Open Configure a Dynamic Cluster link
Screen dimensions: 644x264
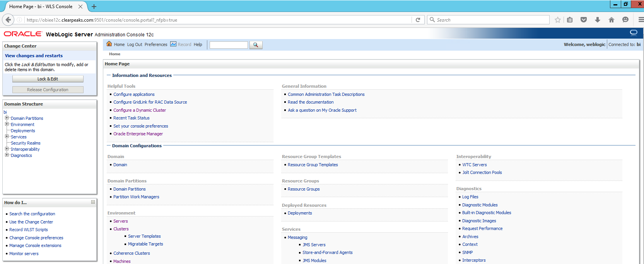click(140, 110)
